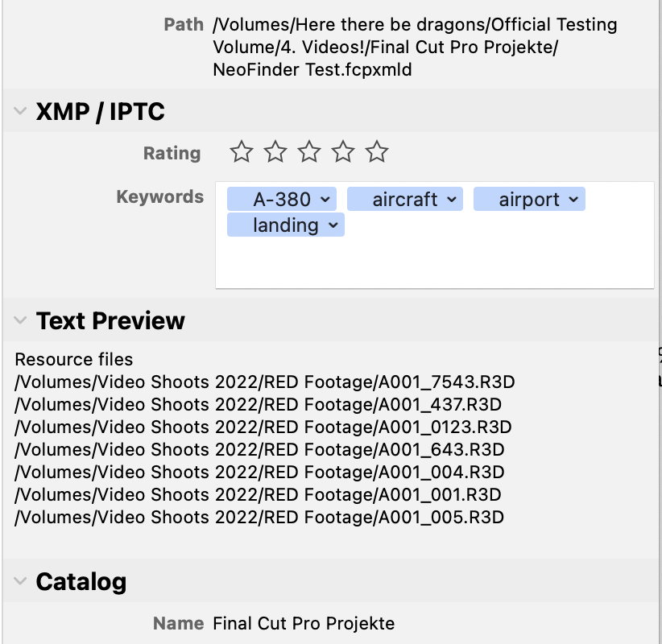Click the NeoFinder Test.fcpxmld path text
This screenshot has width=662, height=644.
[312, 70]
